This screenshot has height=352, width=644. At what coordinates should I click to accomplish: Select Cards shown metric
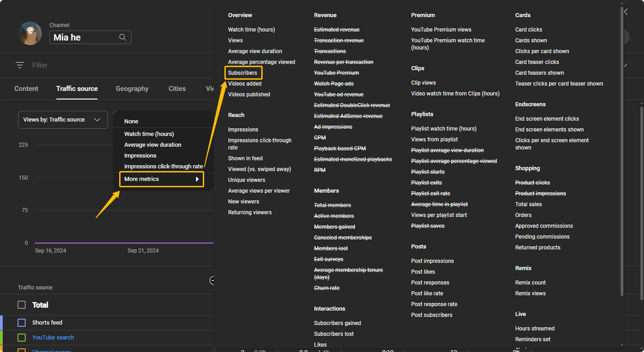tap(531, 41)
